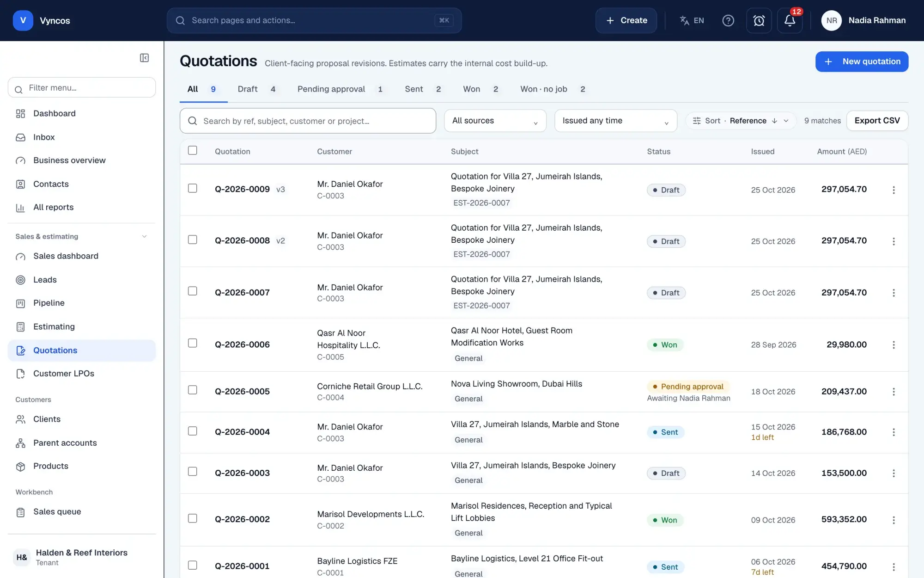Open quotation Q-2026-0003
The image size is (924, 578).
pos(242,473)
